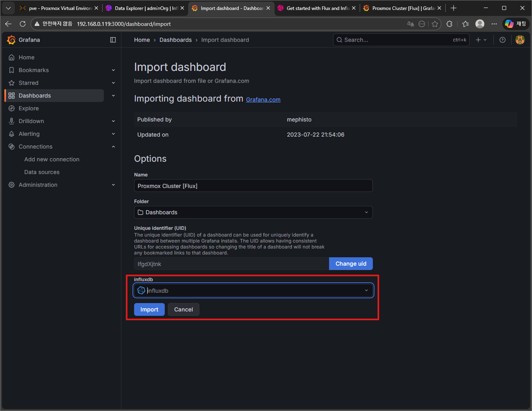Click the Bookmarks icon in the sidebar
This screenshot has height=411, width=532.
(x=12, y=70)
